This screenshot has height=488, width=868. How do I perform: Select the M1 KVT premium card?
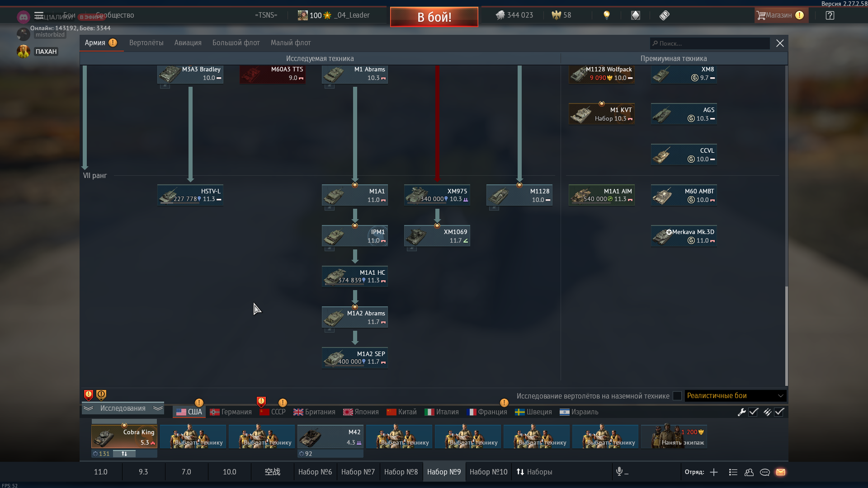pos(602,113)
